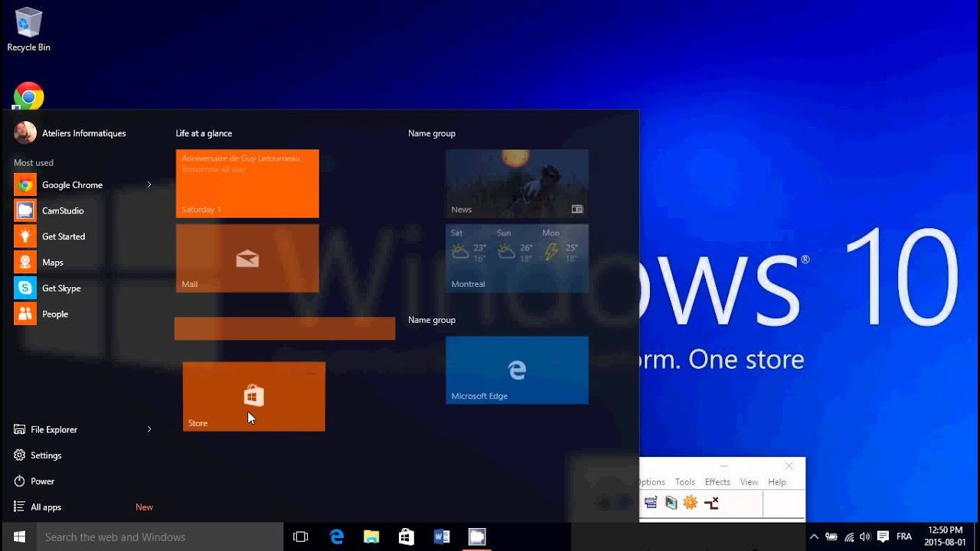Click CamStudio toggle view toolbar icon
980x551 pixels.
pyautogui.click(x=651, y=503)
